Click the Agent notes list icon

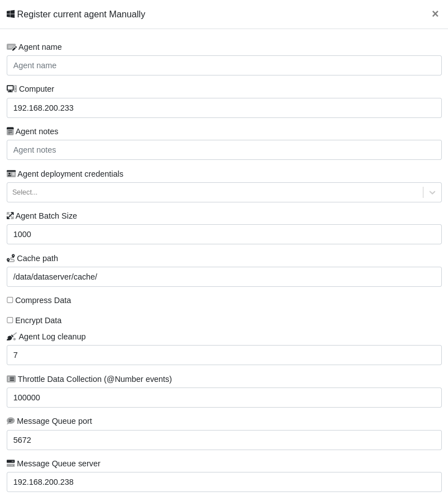click(x=10, y=131)
